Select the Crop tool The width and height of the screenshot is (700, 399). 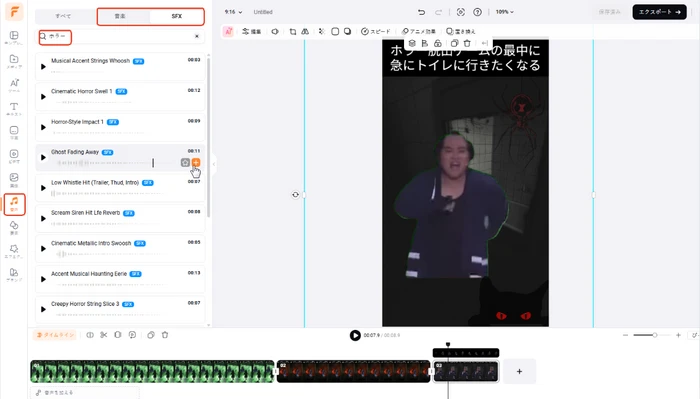(293, 31)
